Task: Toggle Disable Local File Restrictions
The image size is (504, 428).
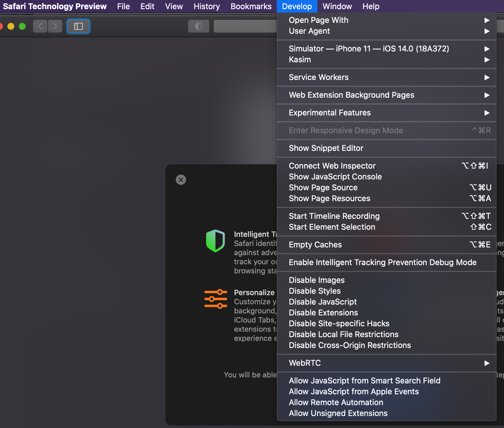Action: pyautogui.click(x=387, y=334)
